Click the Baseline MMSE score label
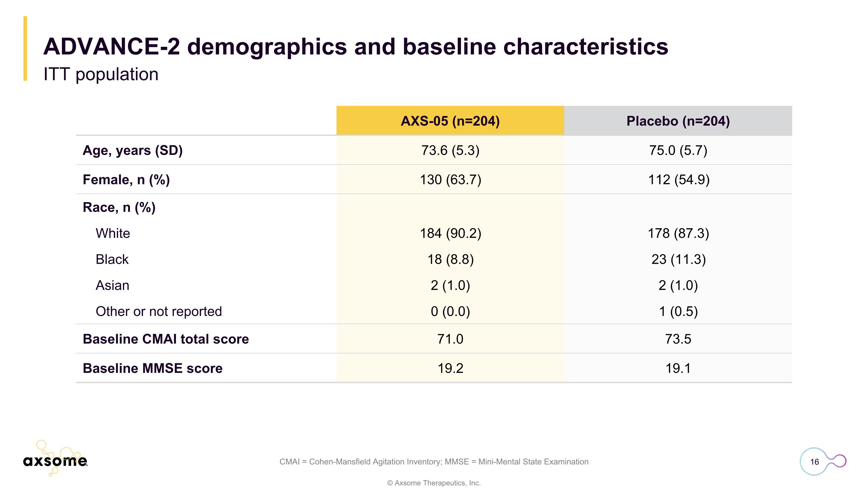868x488 pixels. (x=153, y=369)
